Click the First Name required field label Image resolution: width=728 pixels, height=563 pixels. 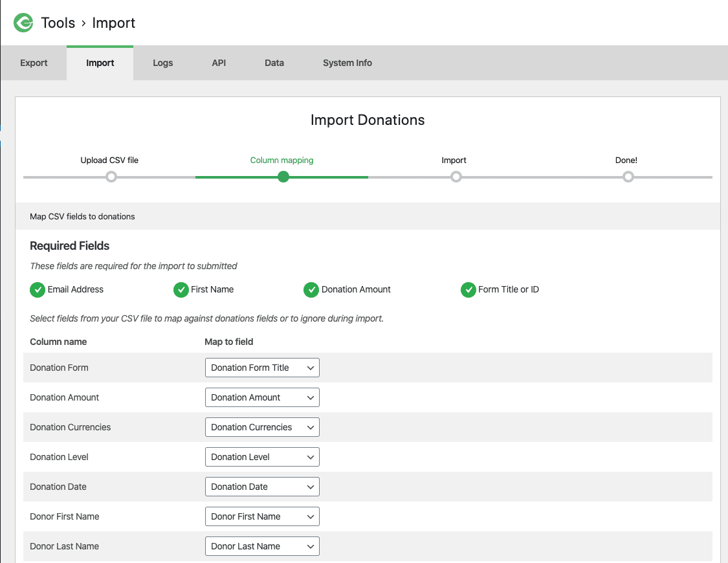tap(212, 289)
